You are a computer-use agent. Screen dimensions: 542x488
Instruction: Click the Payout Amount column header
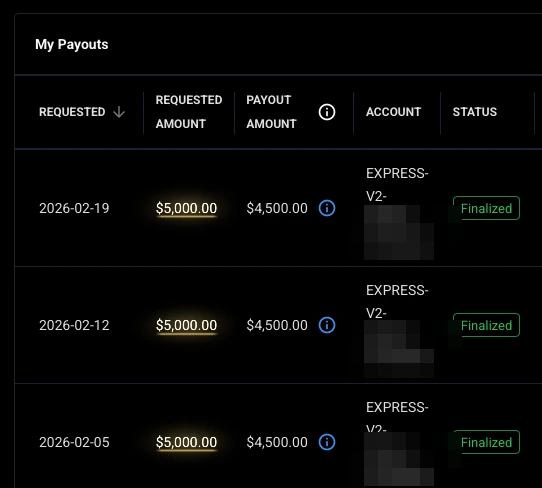tap(271, 112)
